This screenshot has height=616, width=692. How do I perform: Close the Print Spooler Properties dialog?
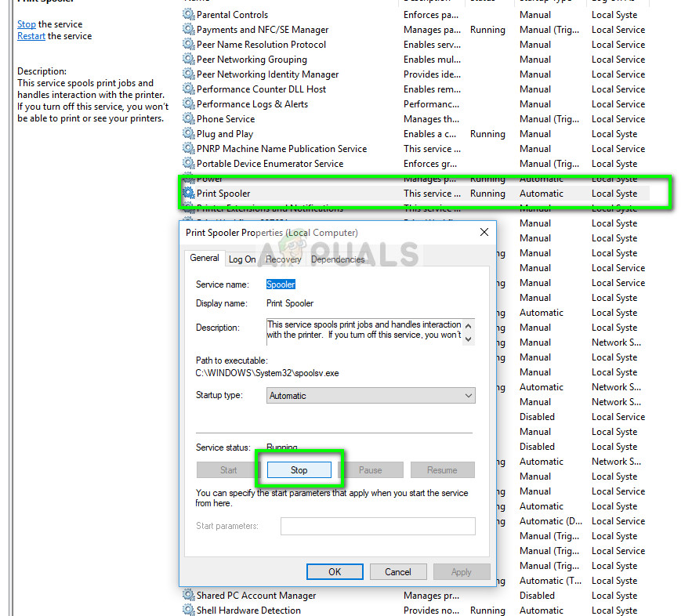click(x=484, y=232)
